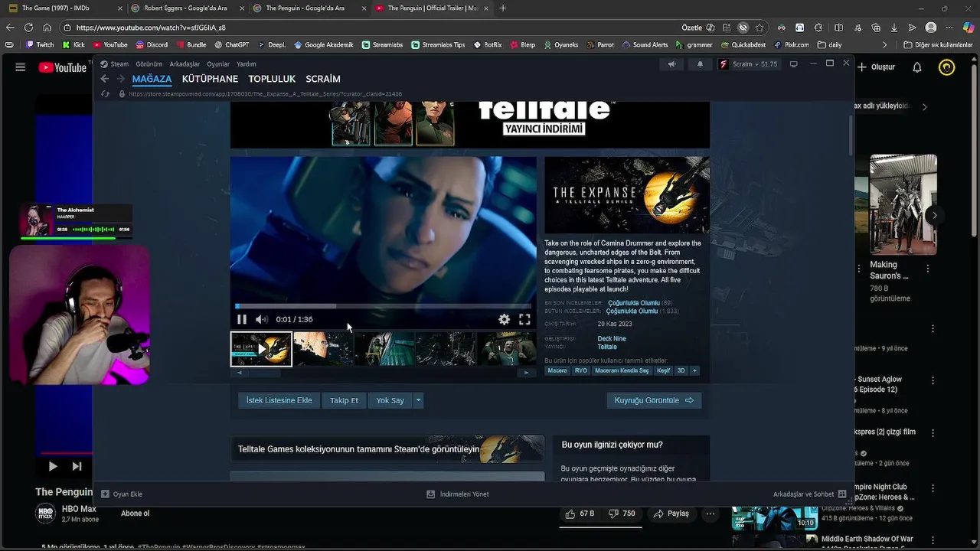The height and width of the screenshot is (551, 980).
Task: Open the Twitch bookmark
Action: 40,45
